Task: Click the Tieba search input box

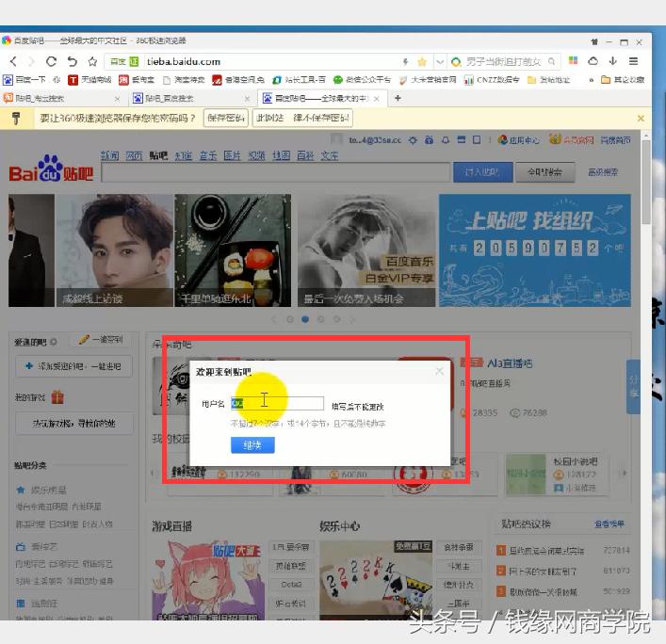Action: pos(276,173)
